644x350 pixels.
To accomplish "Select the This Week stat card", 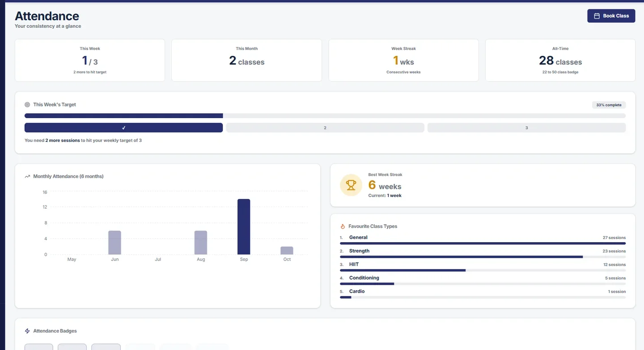I will [90, 60].
